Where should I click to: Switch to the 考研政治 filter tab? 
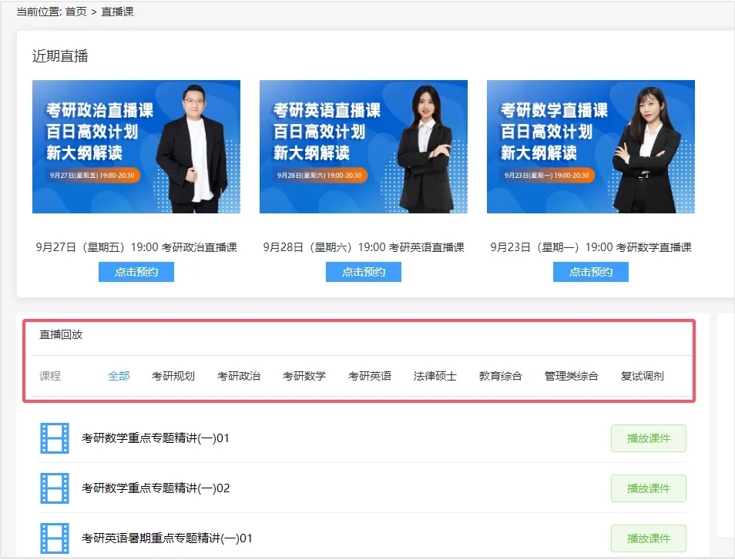(x=239, y=376)
